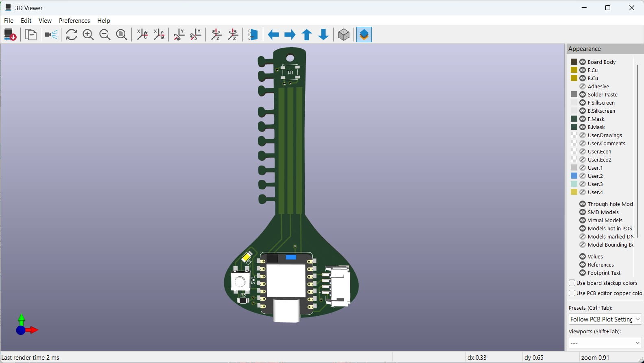Click the zoom to fit icon
This screenshot has height=363, width=644.
point(122,35)
